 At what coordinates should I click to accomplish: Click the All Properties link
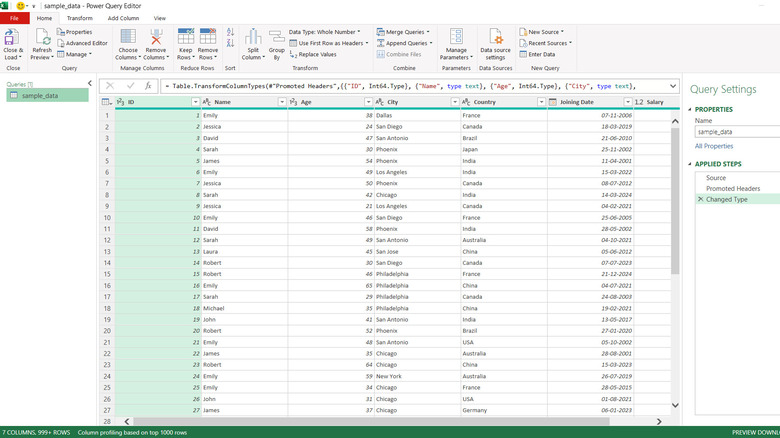[714, 146]
